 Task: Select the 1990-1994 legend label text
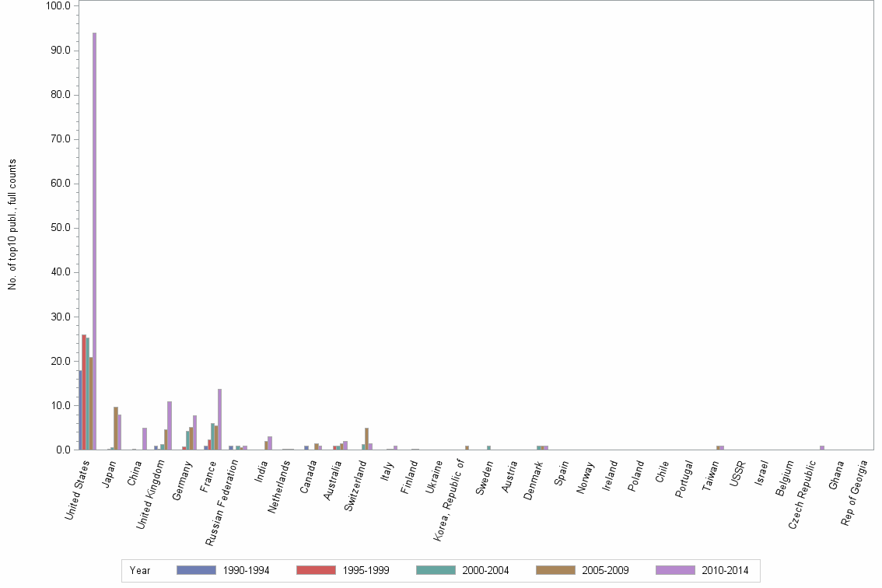[x=246, y=570]
